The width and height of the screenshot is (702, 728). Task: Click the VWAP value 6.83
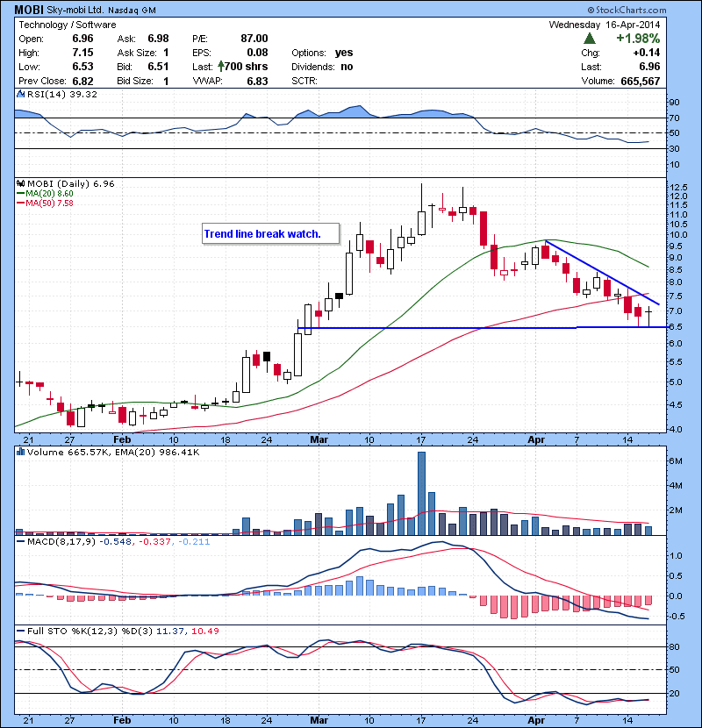tap(257, 81)
